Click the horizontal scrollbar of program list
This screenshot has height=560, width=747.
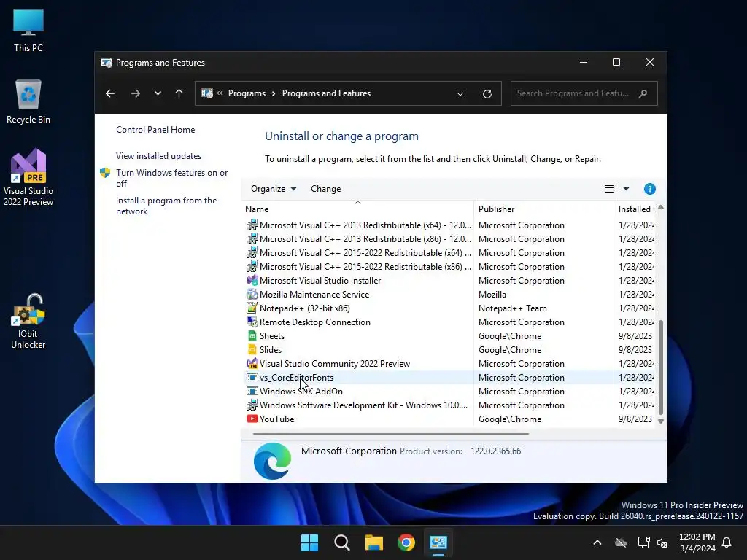pyautogui.click(x=391, y=434)
